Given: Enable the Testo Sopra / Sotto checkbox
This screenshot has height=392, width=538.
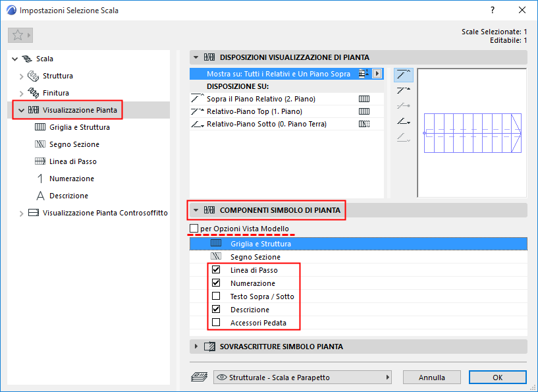Looking at the screenshot, I should point(216,296).
